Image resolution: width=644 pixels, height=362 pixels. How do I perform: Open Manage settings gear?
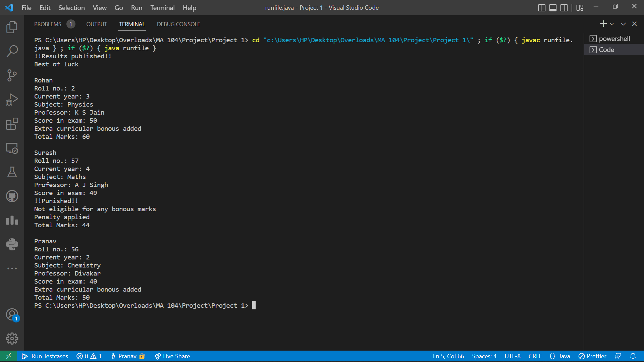tap(12, 339)
